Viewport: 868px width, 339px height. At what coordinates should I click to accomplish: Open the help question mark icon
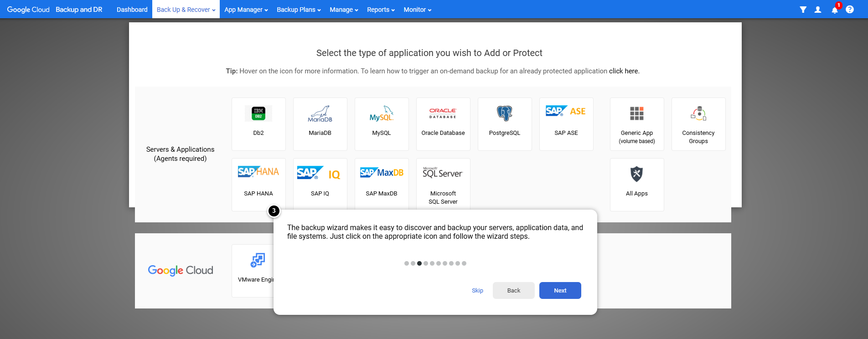coord(850,10)
